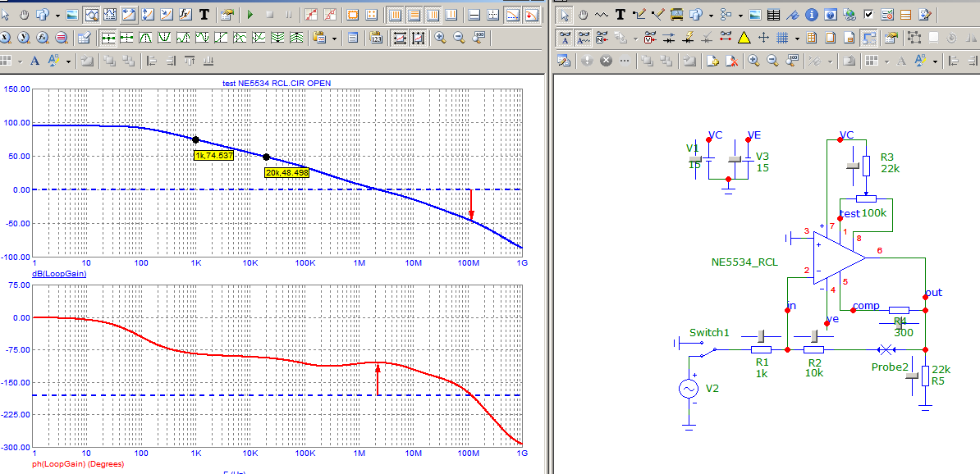The height and width of the screenshot is (474, 980).
Task: Zoom in on the analysis plot
Action: coord(440,38)
